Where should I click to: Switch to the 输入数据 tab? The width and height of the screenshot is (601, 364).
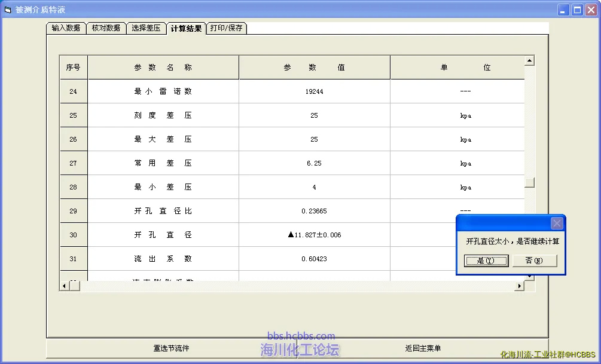coord(66,28)
